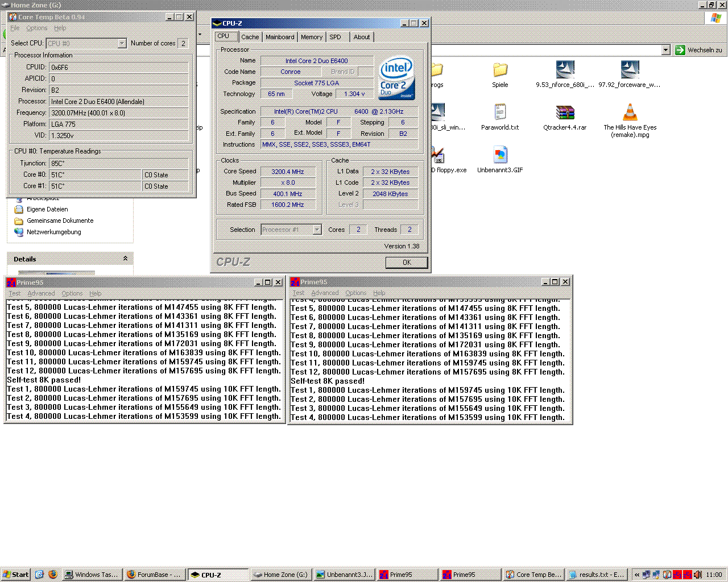
Task: Switch to the Cache tab in CPU-Z
Action: [250, 37]
